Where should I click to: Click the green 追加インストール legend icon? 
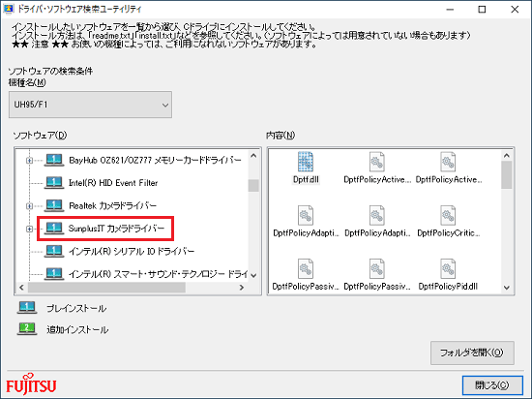pos(27,329)
